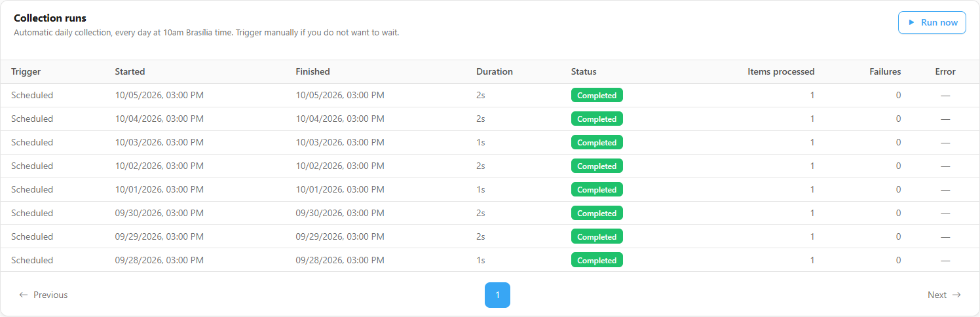Click the items processed value for 09/30/2026 run
Image resolution: width=980 pixels, height=317 pixels.
coord(812,213)
